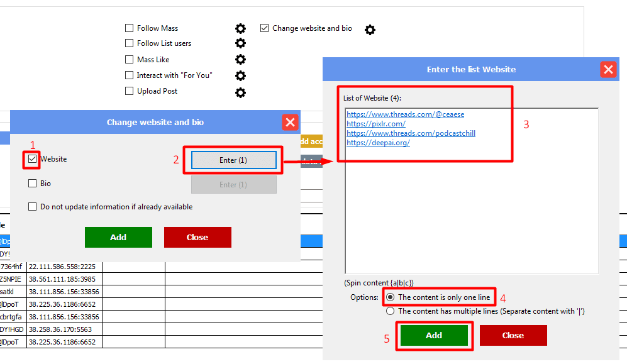Screen dimensions: 627x364
Task: Click the gear icon next to Upload Post
Action: point(240,92)
